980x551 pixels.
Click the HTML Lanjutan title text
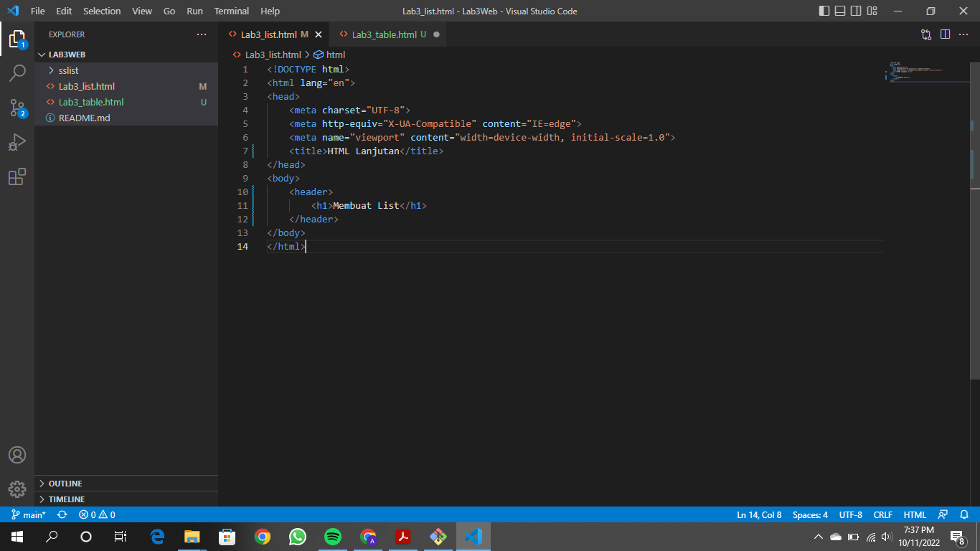[363, 151]
